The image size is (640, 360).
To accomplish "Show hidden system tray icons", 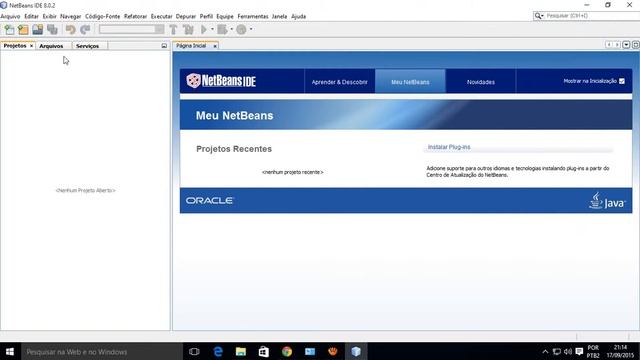I will 545,351.
